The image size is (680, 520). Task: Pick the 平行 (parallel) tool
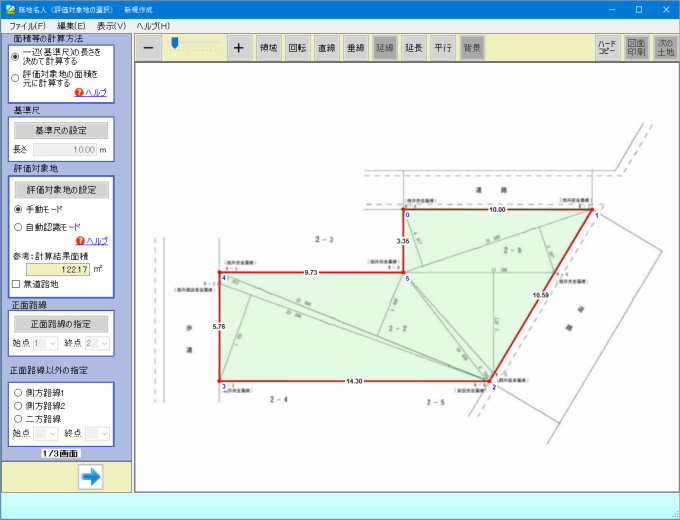click(443, 47)
